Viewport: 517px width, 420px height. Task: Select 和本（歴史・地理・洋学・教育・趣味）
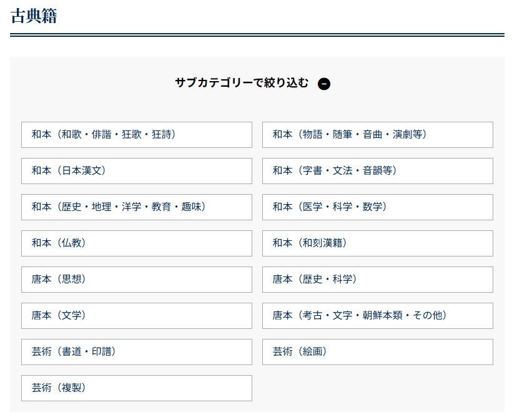point(136,207)
